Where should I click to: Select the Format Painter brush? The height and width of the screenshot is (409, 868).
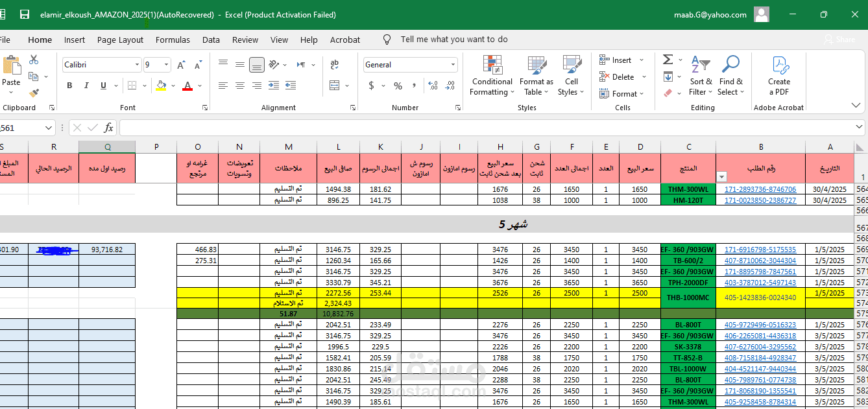click(34, 93)
